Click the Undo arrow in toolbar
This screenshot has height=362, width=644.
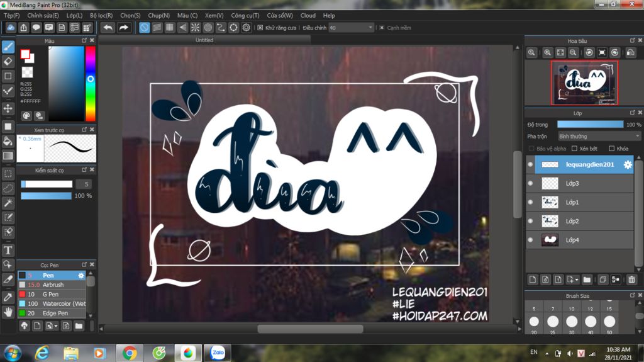pos(108,28)
